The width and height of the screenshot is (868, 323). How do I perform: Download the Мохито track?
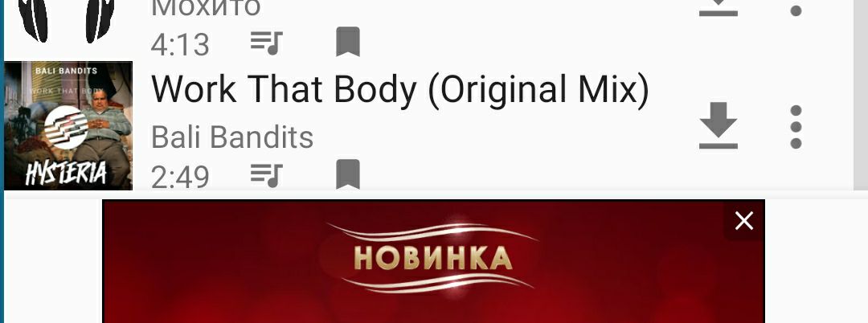pos(718,7)
